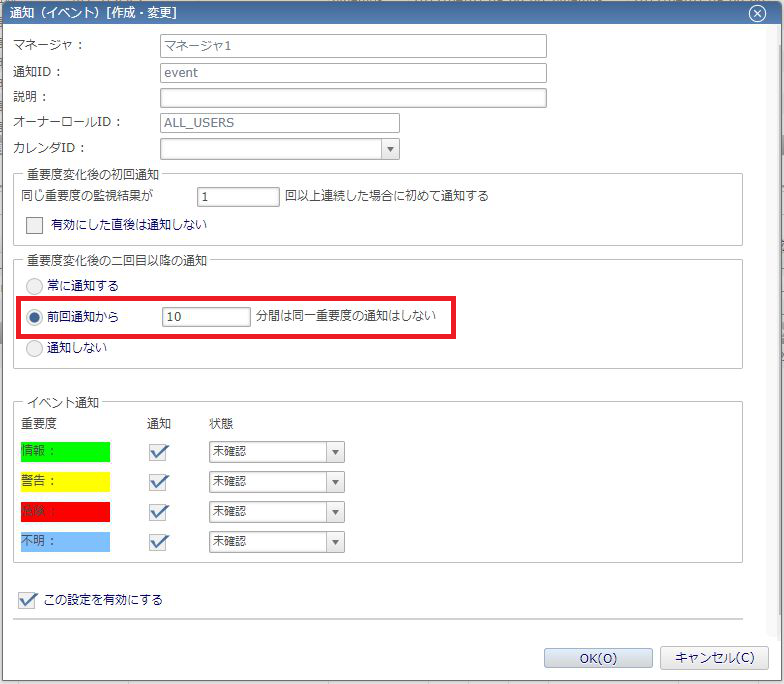Select the 常に通知する radio button

click(34, 286)
